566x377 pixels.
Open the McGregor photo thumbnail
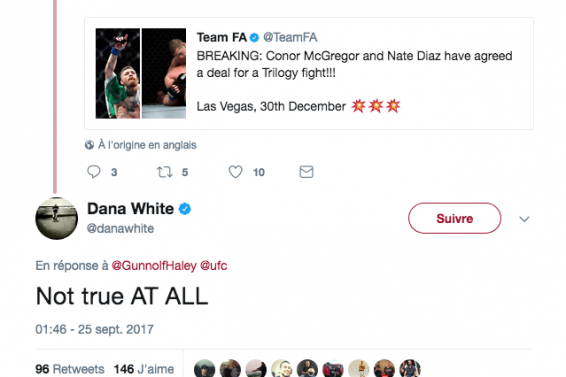click(x=118, y=73)
